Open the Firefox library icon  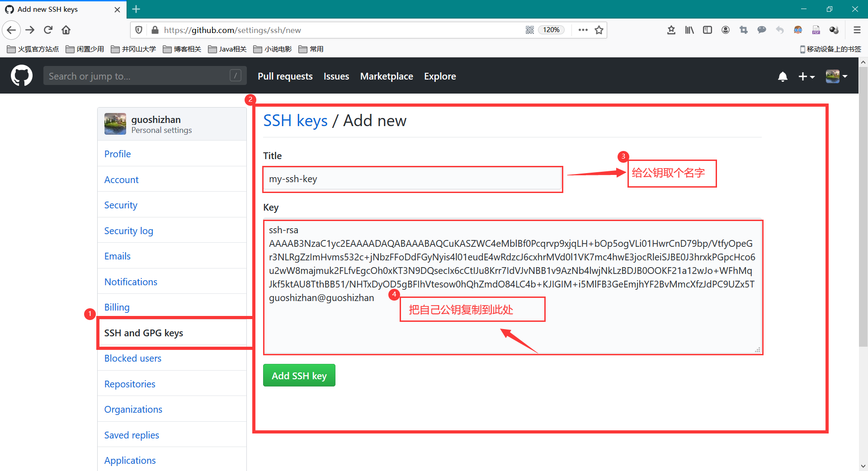coord(689,30)
